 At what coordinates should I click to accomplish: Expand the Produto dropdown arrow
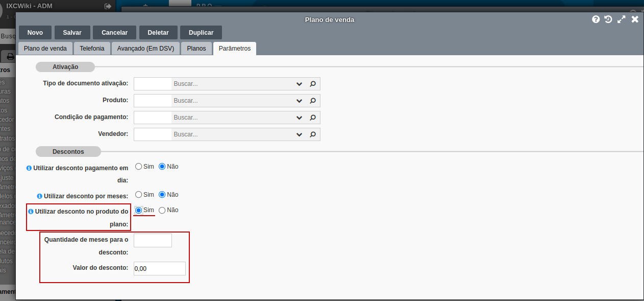299,101
